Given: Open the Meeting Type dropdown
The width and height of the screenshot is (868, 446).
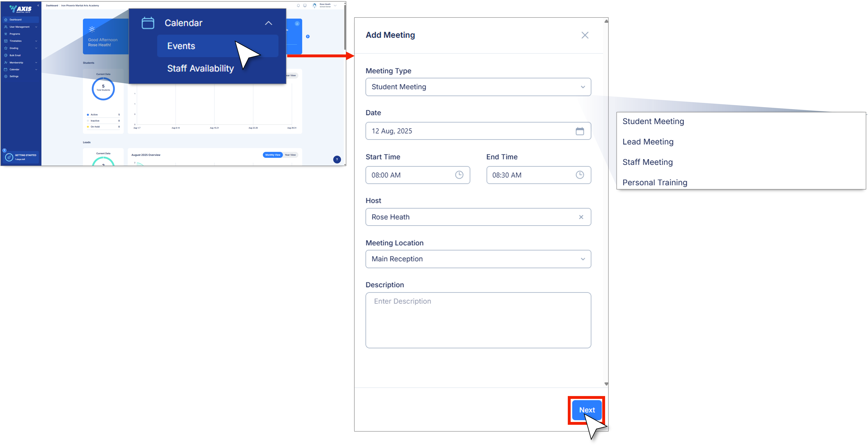Looking at the screenshot, I should (x=478, y=87).
